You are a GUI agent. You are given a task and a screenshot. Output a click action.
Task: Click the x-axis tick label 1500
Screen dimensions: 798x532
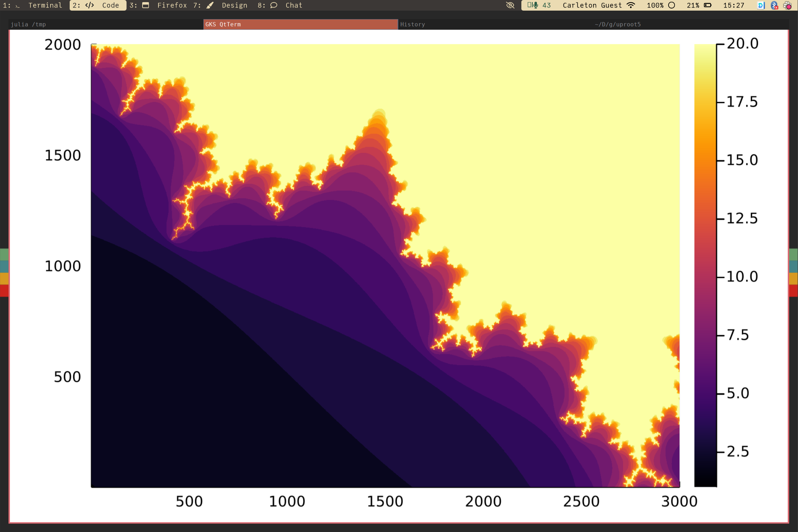tap(385, 502)
